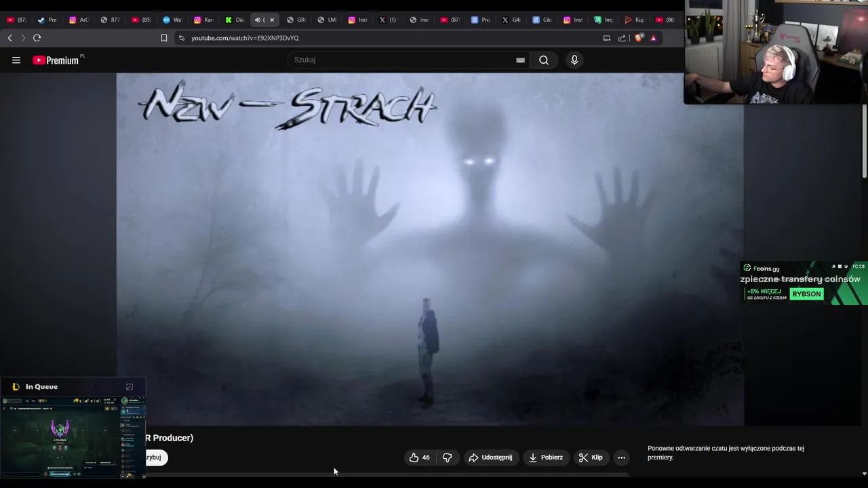Switch to the 'Kup' tab
Screen dimensions: 868x488
point(635,20)
